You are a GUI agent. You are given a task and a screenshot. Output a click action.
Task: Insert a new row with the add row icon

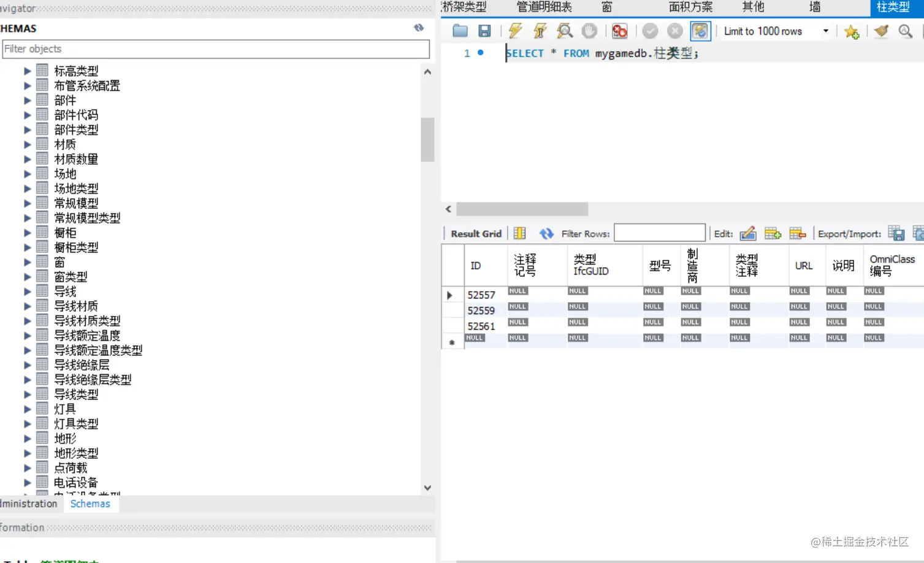tap(773, 233)
